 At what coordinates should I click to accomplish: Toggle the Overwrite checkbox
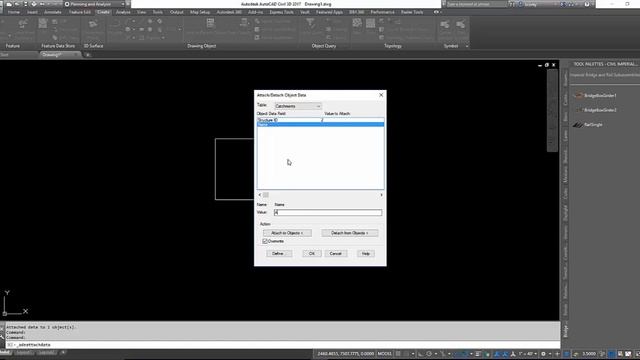pyautogui.click(x=265, y=241)
